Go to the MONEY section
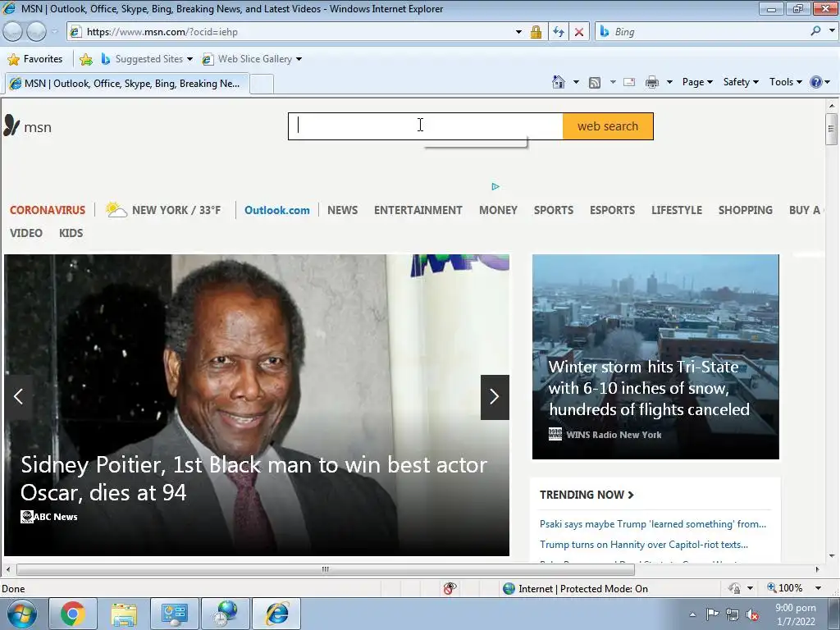Viewport: 840px width, 630px height. pos(498,210)
